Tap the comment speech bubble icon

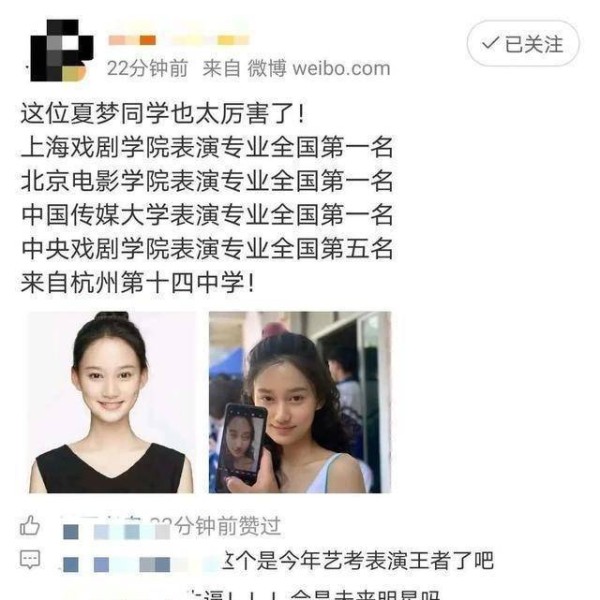coord(30,560)
